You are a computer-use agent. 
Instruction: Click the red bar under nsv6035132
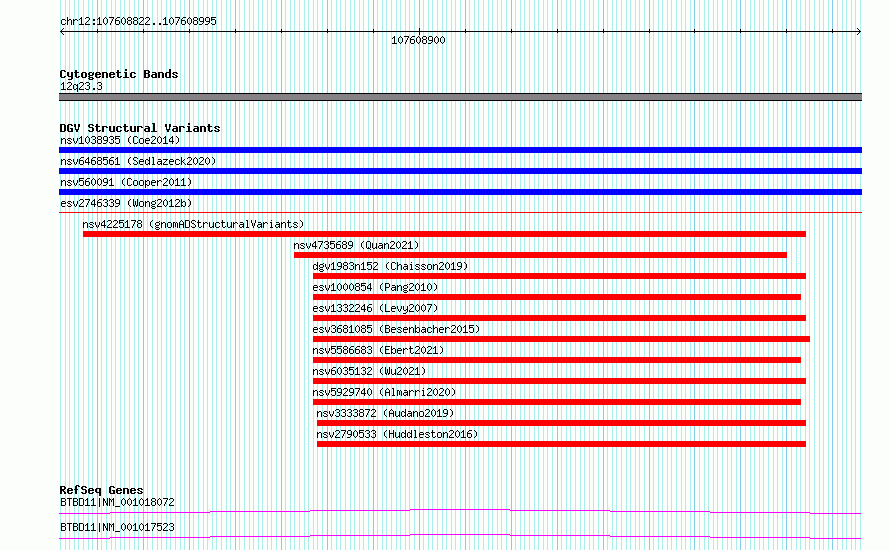559,381
